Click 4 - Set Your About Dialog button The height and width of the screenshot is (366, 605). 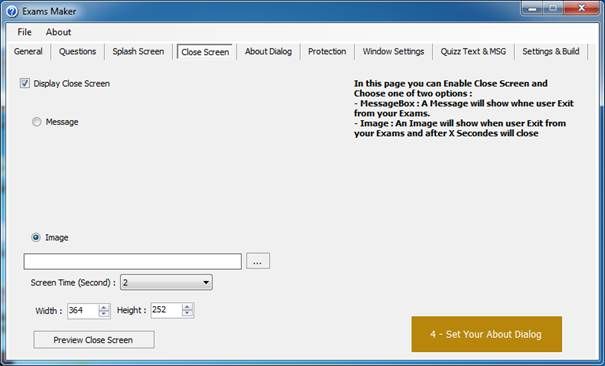[x=487, y=334]
